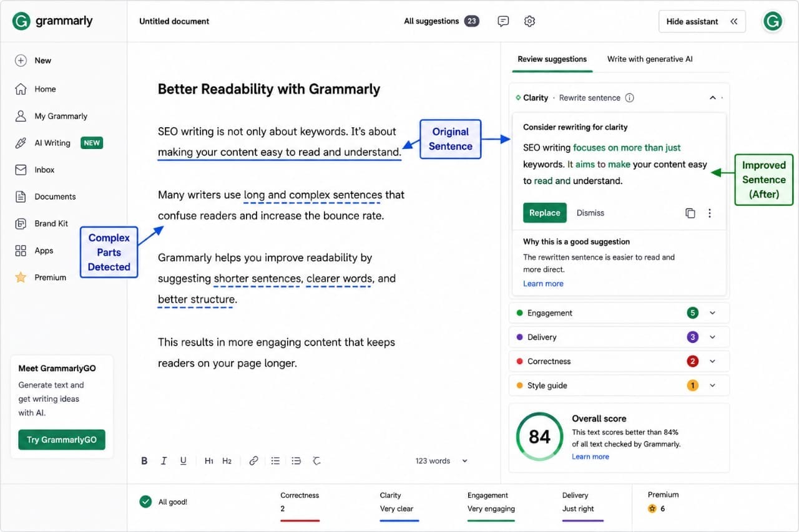Open Apps in the sidebar
799x532 pixels.
tap(34, 251)
